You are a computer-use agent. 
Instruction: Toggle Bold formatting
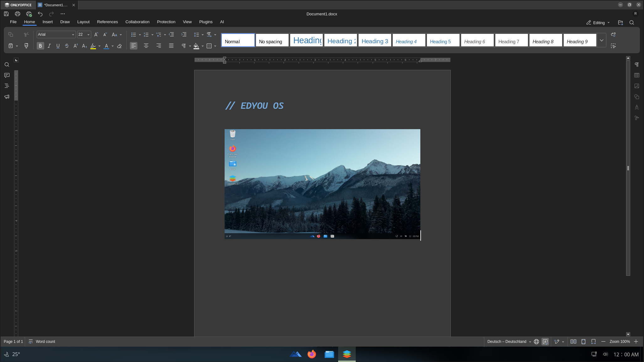40,46
